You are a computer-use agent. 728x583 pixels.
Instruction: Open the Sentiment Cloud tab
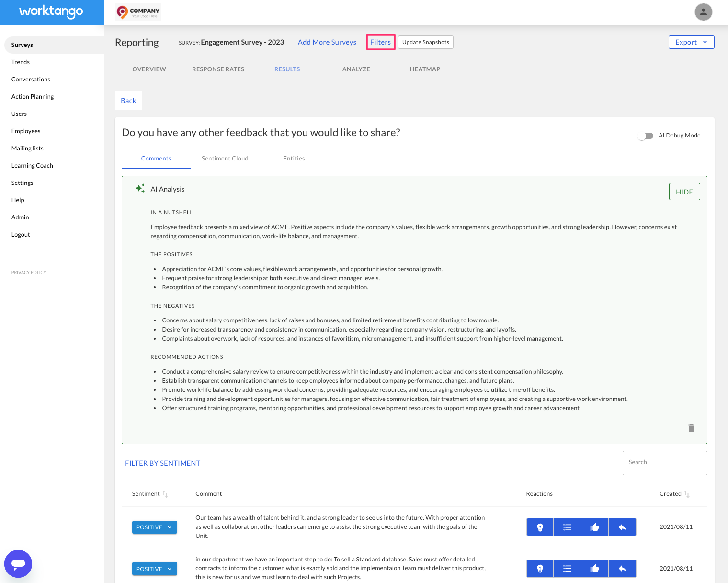(225, 159)
